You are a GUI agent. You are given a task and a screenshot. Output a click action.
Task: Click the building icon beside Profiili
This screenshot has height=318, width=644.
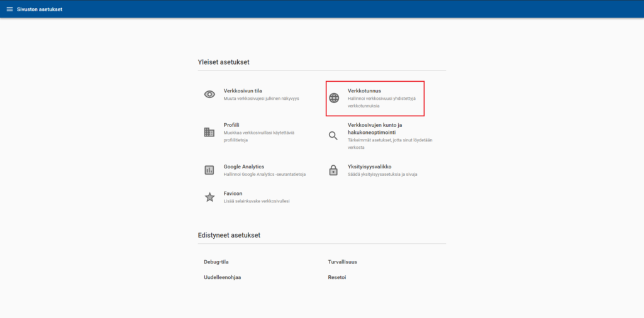[209, 132]
